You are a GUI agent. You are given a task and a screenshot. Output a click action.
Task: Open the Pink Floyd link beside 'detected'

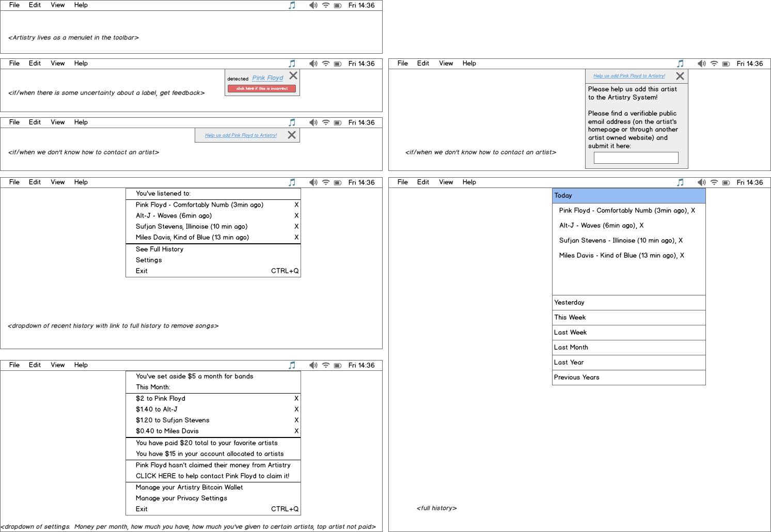point(268,78)
